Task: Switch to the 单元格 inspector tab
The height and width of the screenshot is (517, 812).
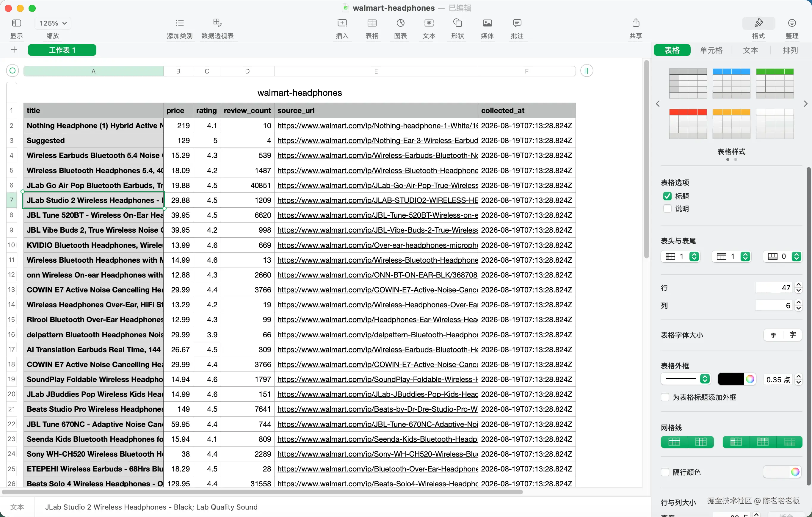Action: coord(711,50)
